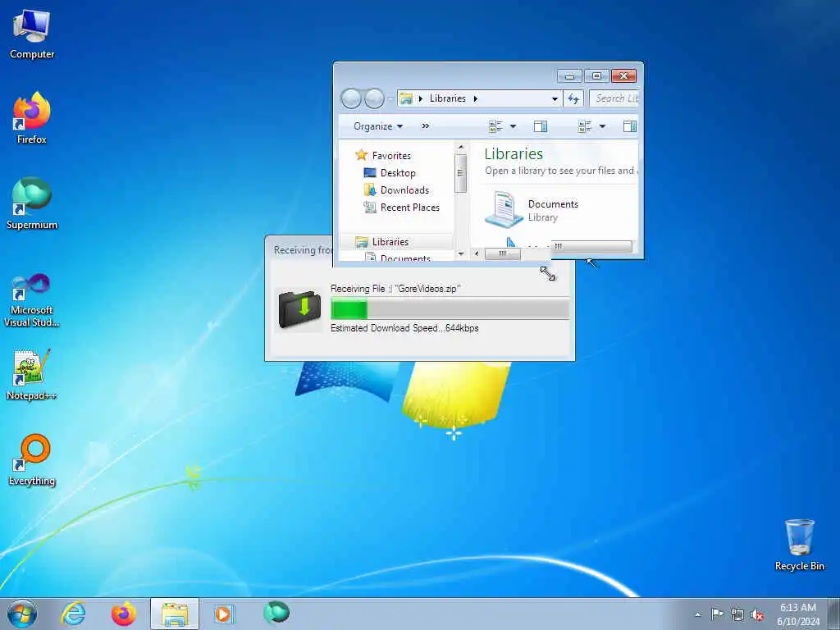The height and width of the screenshot is (630, 840).
Task: Expand the arrow after Libraries in the breadcrumb
Action: click(x=475, y=98)
